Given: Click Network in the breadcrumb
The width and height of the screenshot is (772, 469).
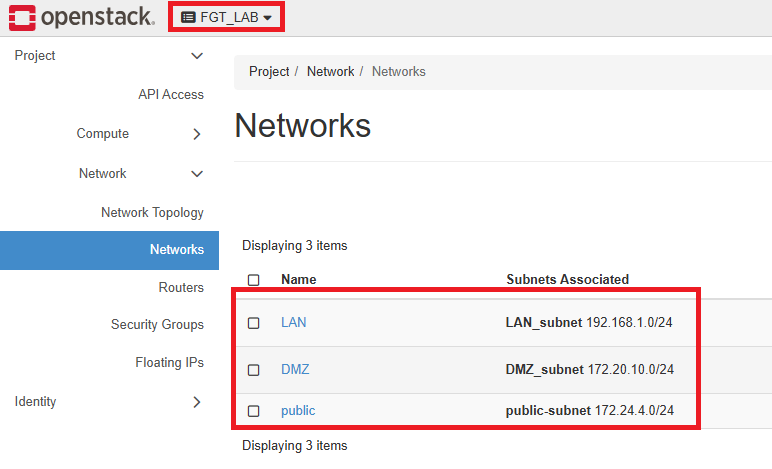Looking at the screenshot, I should [330, 72].
